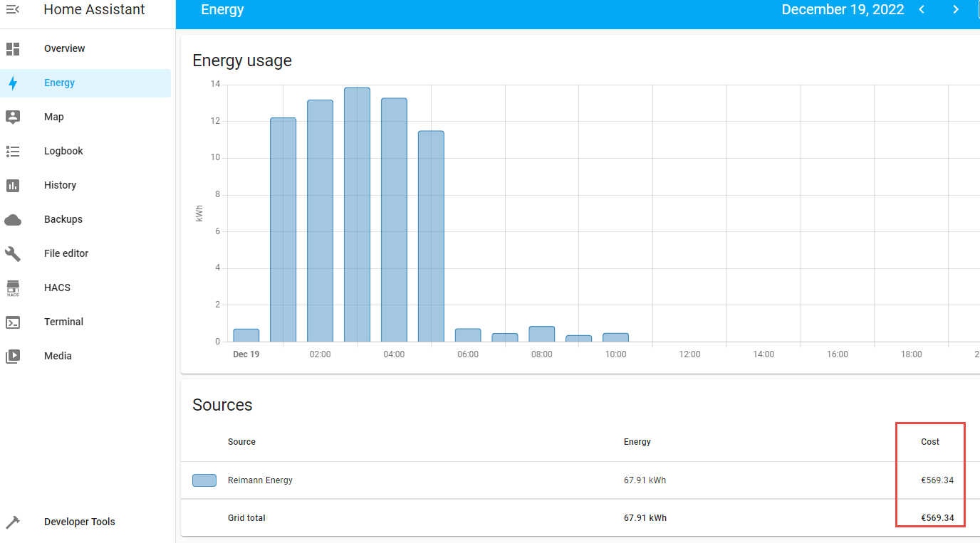Collapse the sidebar with the menu icon
The width and height of the screenshot is (980, 543).
12,9
